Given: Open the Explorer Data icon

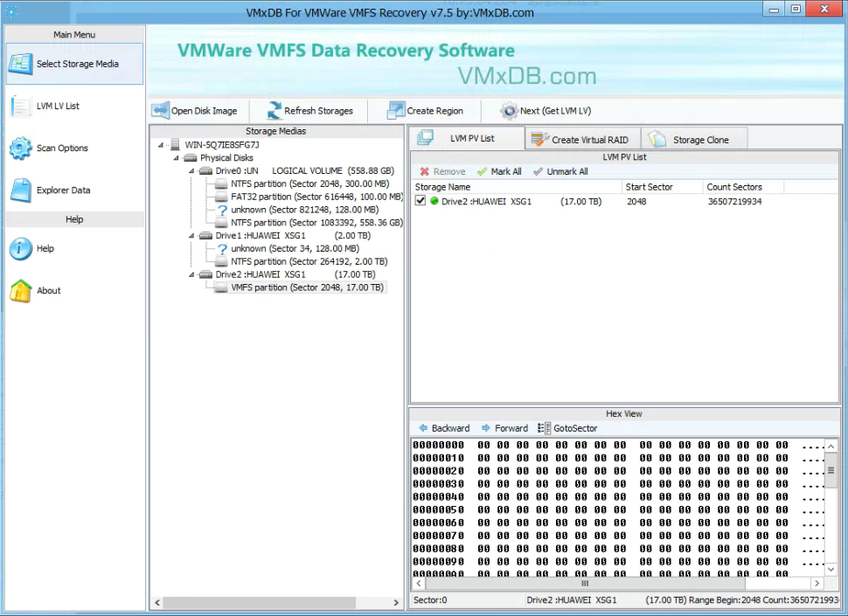Looking at the screenshot, I should tap(21, 190).
